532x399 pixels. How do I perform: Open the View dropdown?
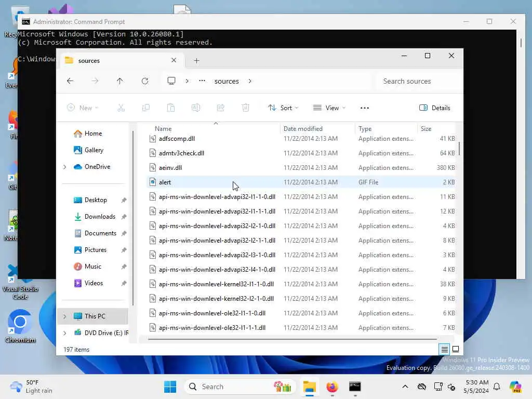329,108
